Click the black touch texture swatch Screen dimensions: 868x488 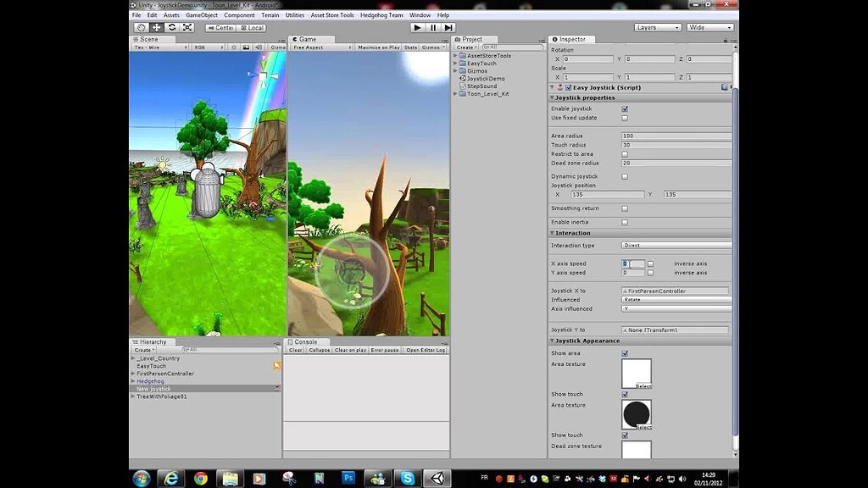(637, 413)
